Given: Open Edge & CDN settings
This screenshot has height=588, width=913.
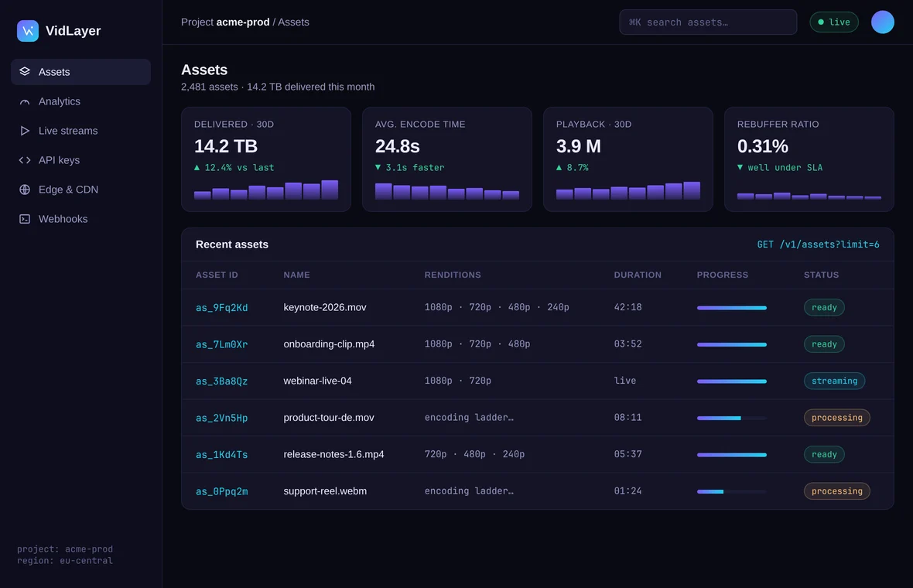Looking at the screenshot, I should pyautogui.click(x=81, y=190).
